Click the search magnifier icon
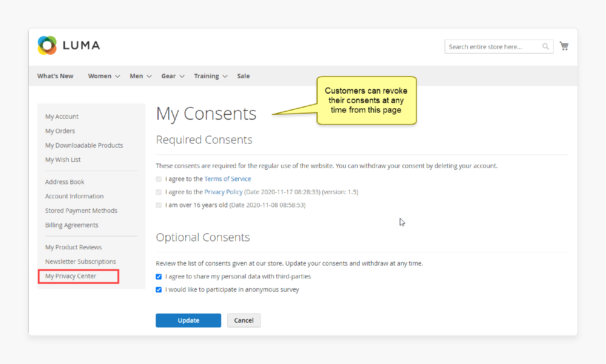The width and height of the screenshot is (606, 364). pos(545,46)
